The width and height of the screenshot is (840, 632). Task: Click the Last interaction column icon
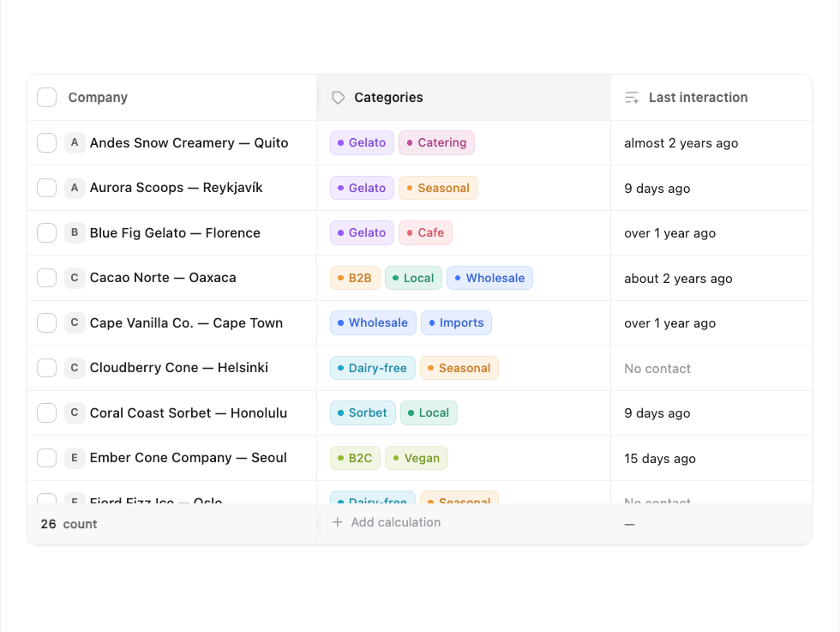click(632, 98)
